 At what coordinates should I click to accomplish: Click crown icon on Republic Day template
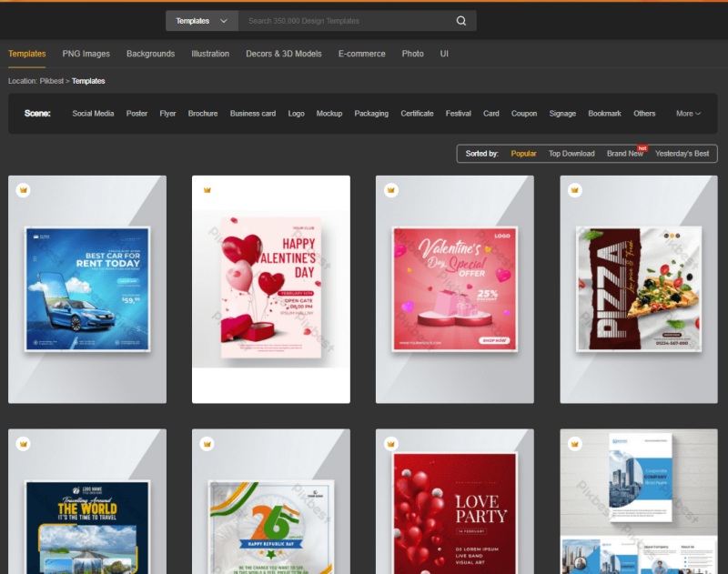(x=207, y=444)
